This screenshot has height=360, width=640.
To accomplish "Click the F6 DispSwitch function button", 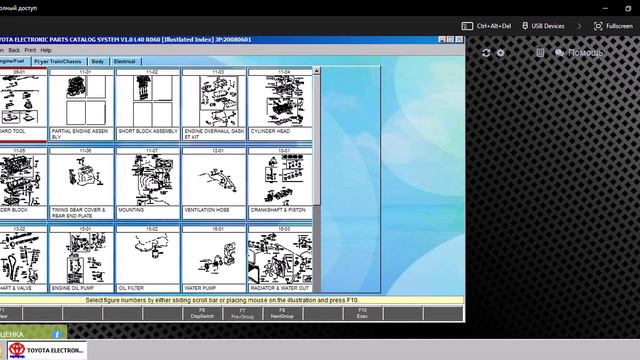I will pos(202,313).
